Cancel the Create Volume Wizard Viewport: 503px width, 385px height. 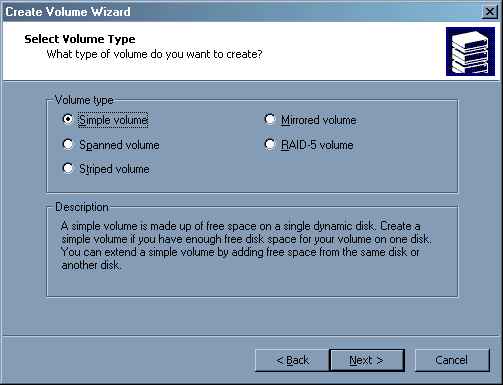tap(452, 360)
